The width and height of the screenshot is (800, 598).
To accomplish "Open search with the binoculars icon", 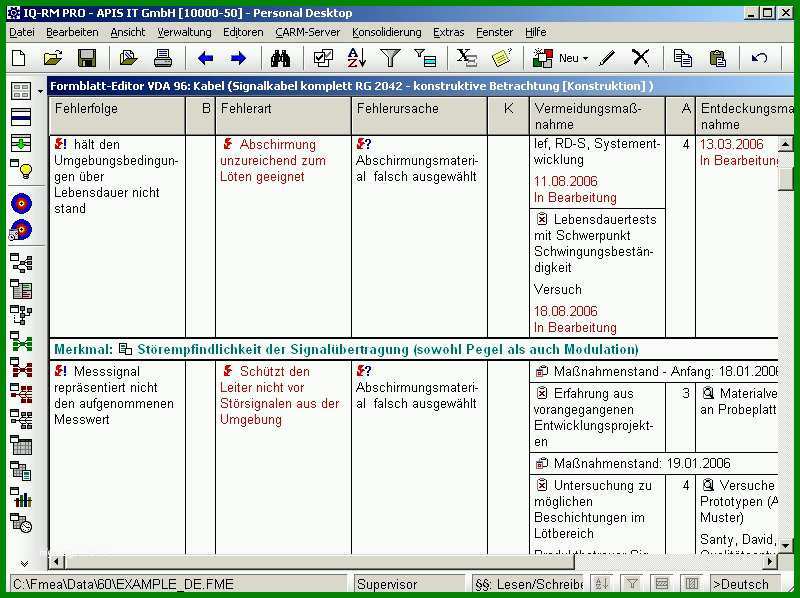I will tap(280, 58).
